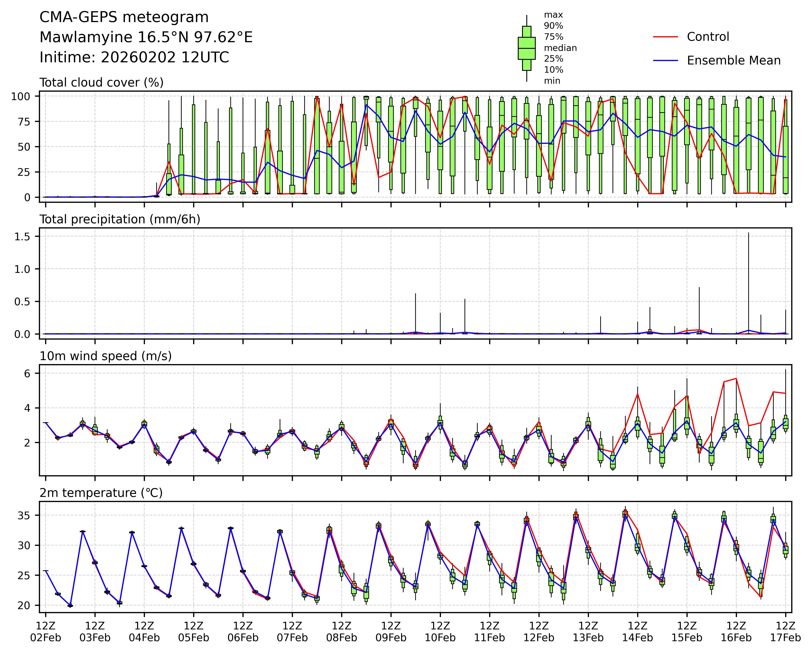The height and width of the screenshot is (654, 812).
Task: Click the 'Initime: 20260202 12UTC' text
Action: 134,57
